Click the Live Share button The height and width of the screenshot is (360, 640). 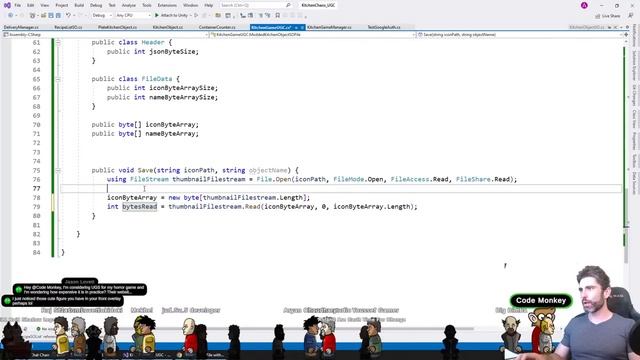pos(608,16)
